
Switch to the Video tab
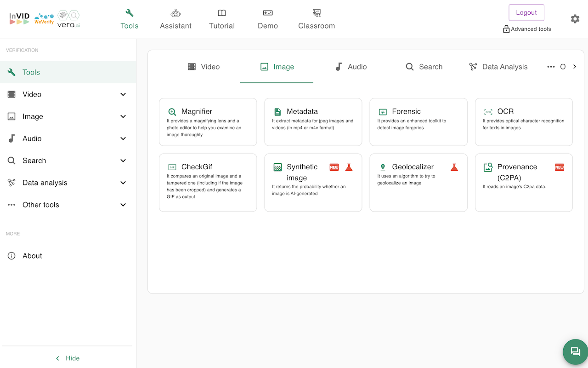pyautogui.click(x=203, y=67)
